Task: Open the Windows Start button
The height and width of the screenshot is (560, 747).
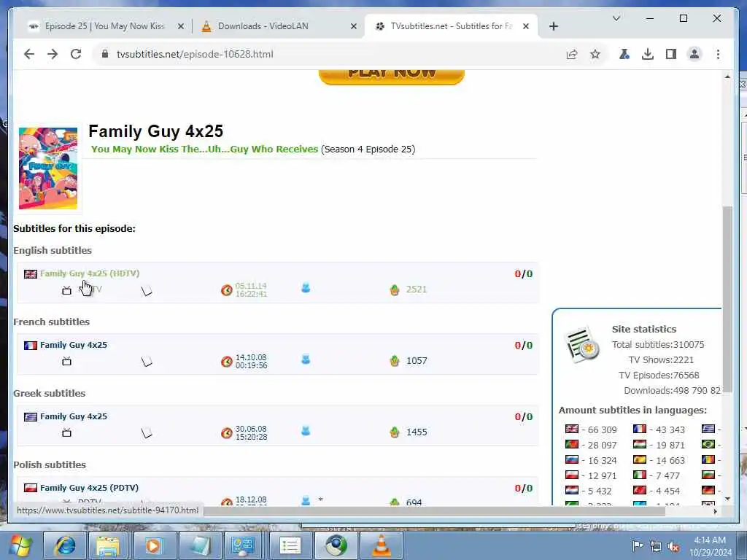Action: [x=20, y=545]
